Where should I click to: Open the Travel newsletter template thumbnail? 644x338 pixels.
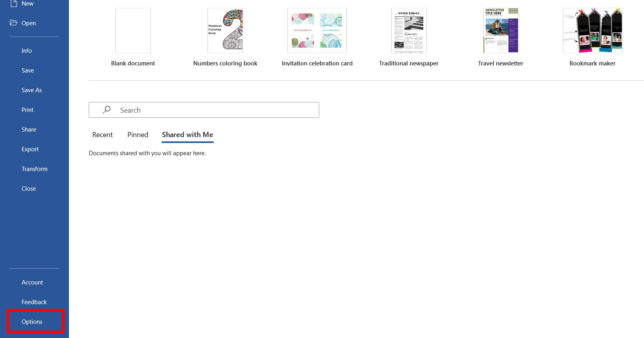(x=501, y=30)
